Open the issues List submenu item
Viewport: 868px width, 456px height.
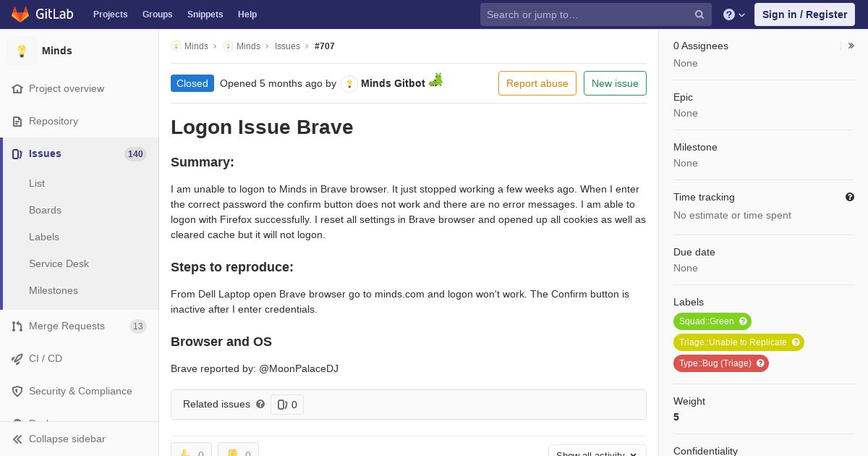[37, 183]
